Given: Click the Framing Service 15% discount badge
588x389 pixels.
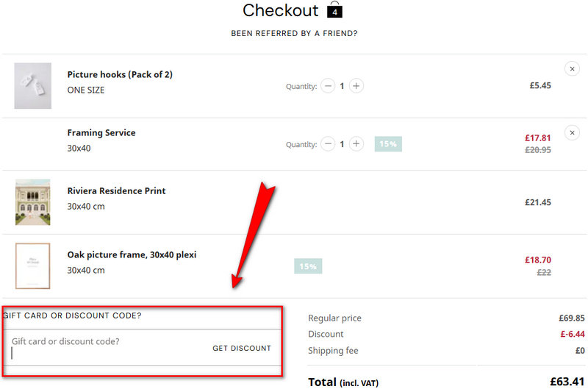Looking at the screenshot, I should tap(388, 144).
